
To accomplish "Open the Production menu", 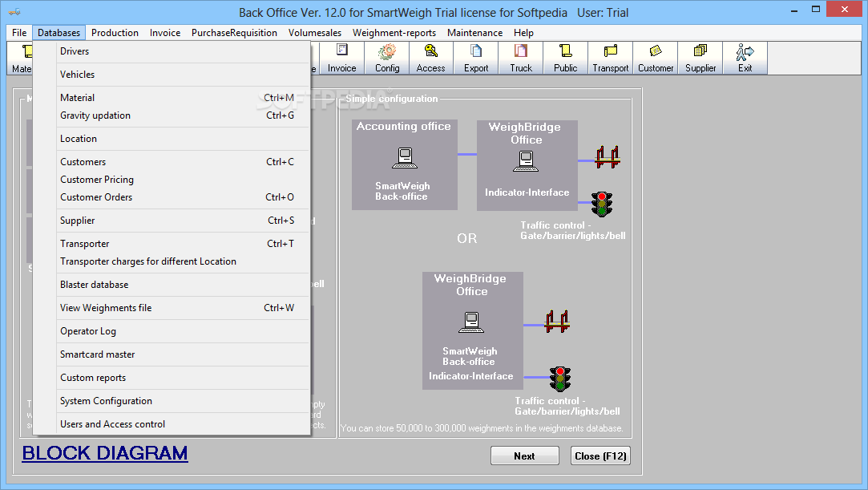I will (115, 33).
